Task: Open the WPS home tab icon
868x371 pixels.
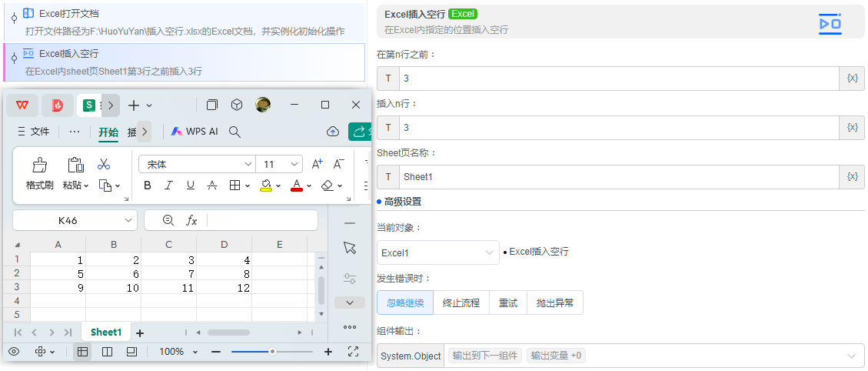Action: click(22, 105)
